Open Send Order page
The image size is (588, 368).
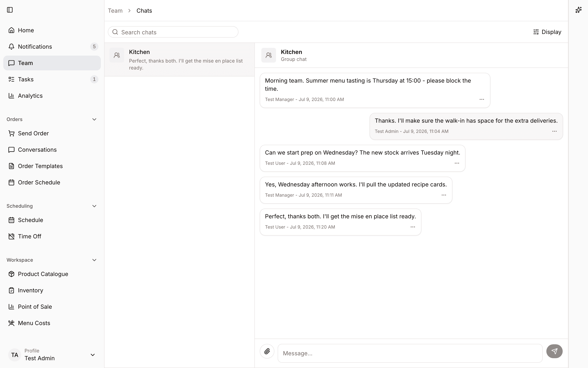tap(52, 133)
